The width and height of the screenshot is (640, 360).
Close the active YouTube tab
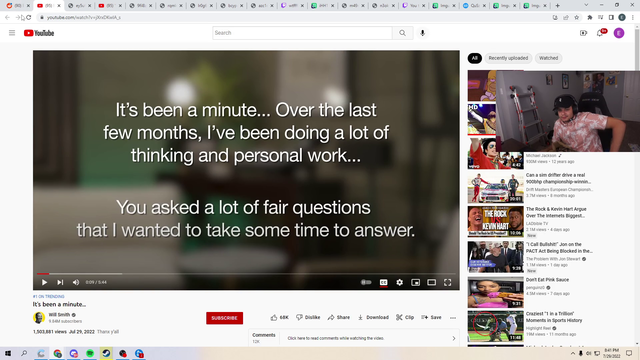tap(59, 6)
